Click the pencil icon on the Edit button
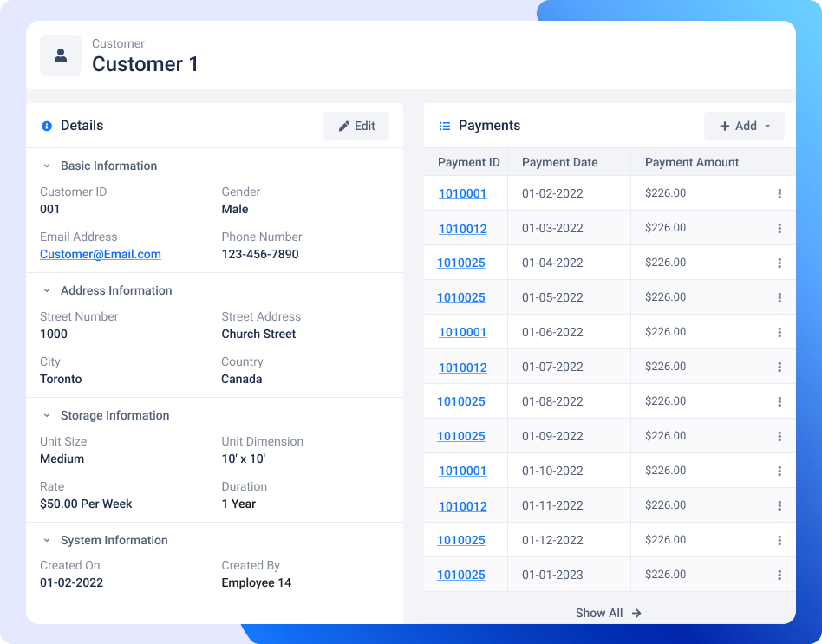 [343, 125]
